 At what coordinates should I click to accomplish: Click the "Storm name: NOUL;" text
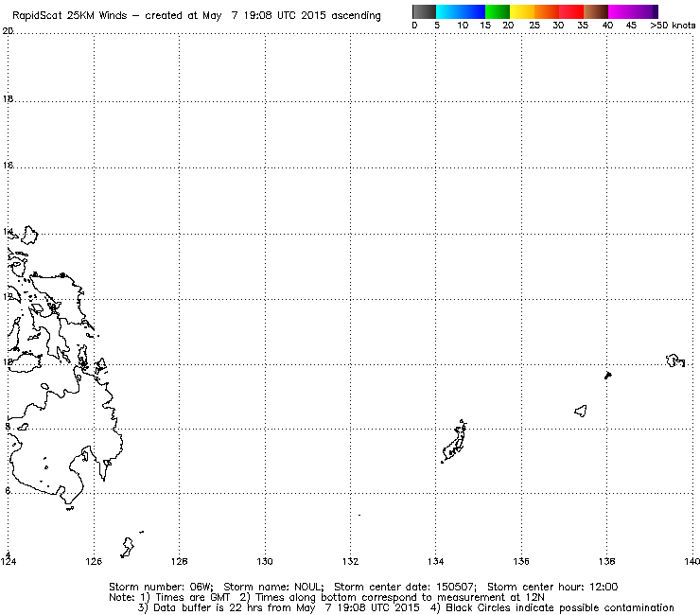[x=273, y=587]
